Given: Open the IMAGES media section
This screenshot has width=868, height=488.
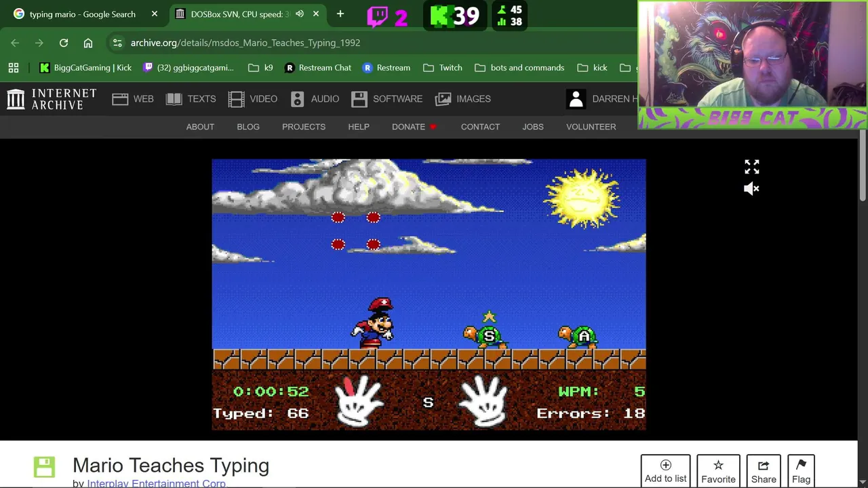Looking at the screenshot, I should (463, 99).
